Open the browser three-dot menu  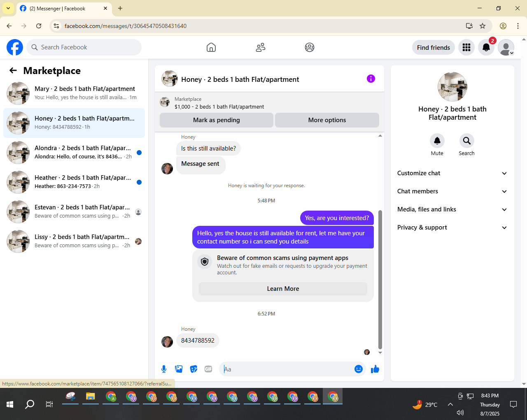pyautogui.click(x=518, y=26)
